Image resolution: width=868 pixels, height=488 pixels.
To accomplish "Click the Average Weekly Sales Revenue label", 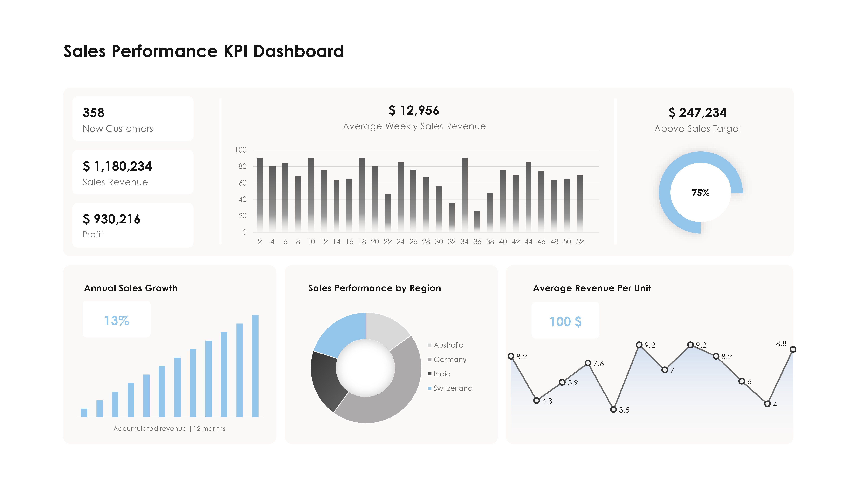I will point(414,126).
